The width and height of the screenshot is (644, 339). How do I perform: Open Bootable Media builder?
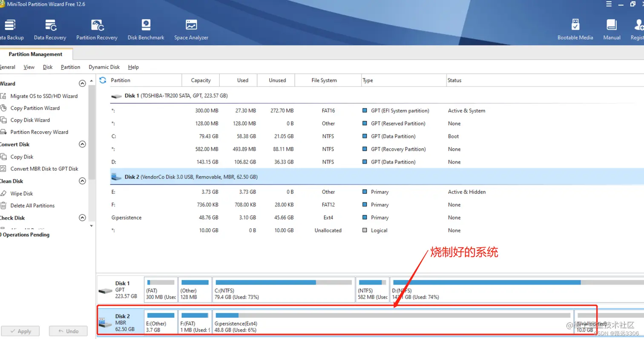point(575,29)
